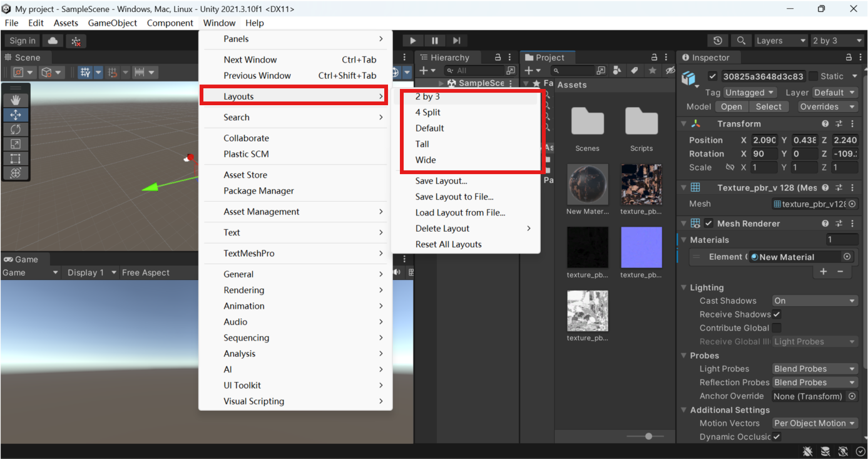Screen dimensions: 868x459
Task: Lock the Hierarchy panel
Action: [498, 58]
